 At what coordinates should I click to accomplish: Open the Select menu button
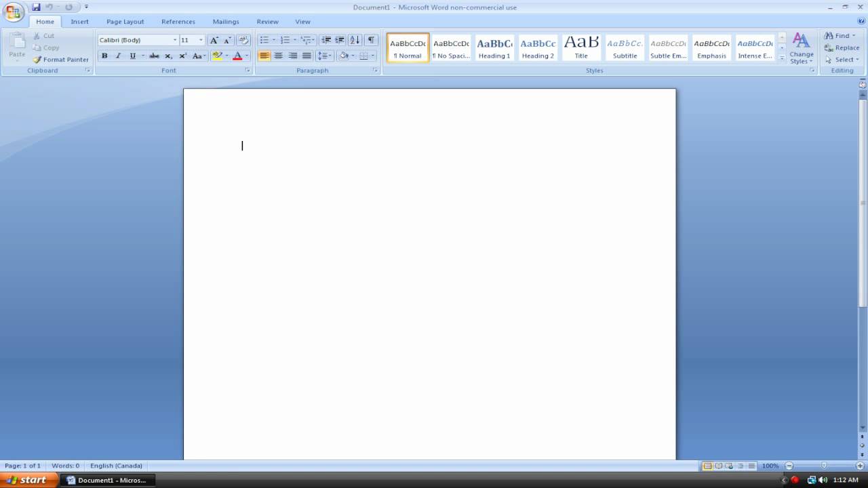[842, 60]
